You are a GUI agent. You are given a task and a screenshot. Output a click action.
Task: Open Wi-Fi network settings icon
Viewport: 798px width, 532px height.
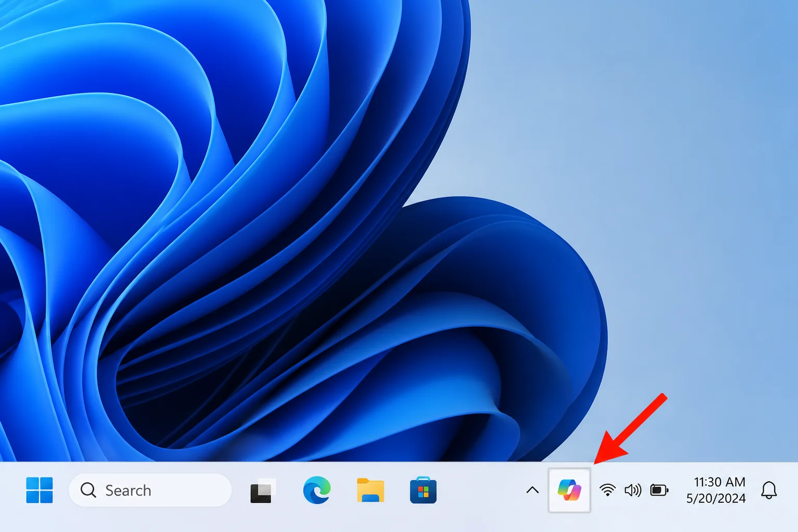coord(607,490)
